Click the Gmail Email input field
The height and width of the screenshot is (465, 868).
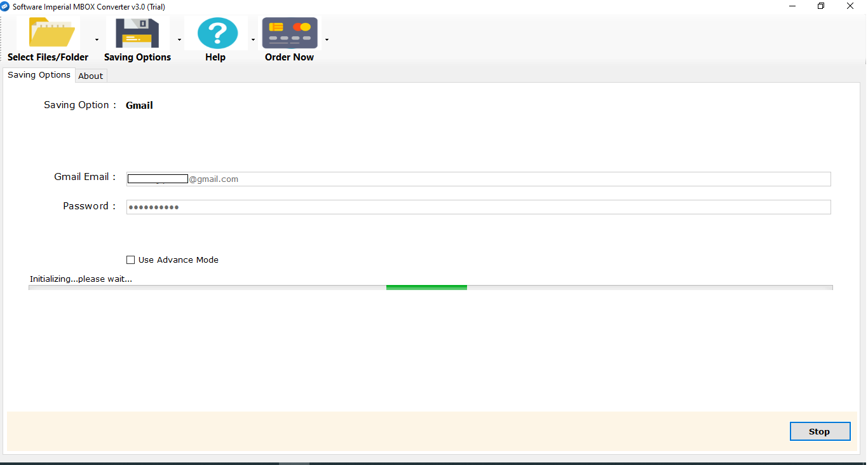point(478,179)
